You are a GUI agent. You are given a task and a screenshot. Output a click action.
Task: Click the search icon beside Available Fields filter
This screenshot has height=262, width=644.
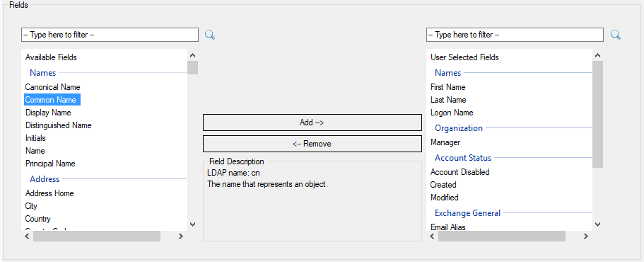pyautogui.click(x=210, y=35)
